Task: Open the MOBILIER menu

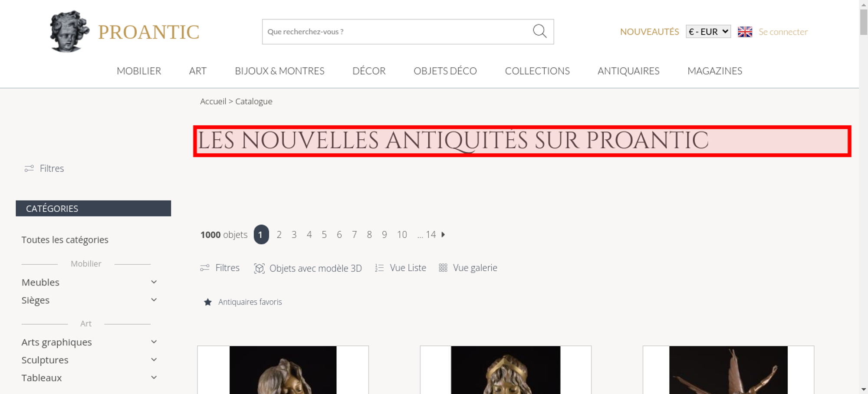Action: pyautogui.click(x=139, y=71)
